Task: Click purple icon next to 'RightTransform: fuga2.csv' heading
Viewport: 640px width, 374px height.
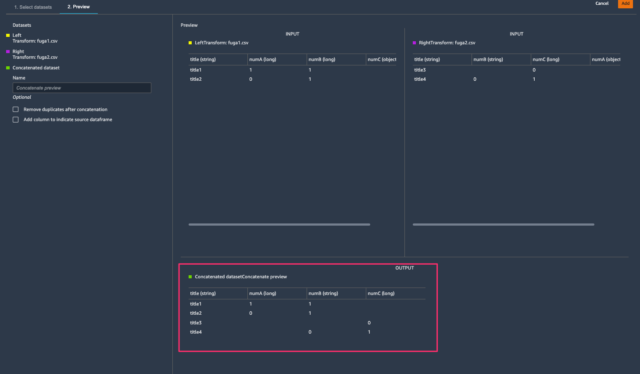Action: click(x=414, y=43)
